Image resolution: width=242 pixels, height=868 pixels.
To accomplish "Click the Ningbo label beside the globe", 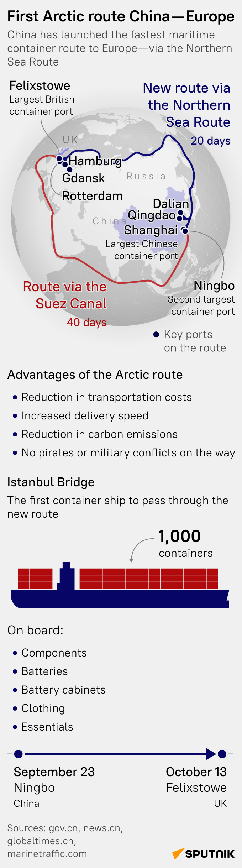I will coord(214,286).
